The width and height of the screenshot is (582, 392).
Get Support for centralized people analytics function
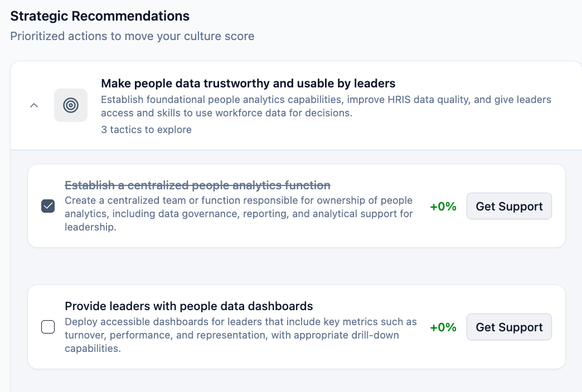point(508,207)
